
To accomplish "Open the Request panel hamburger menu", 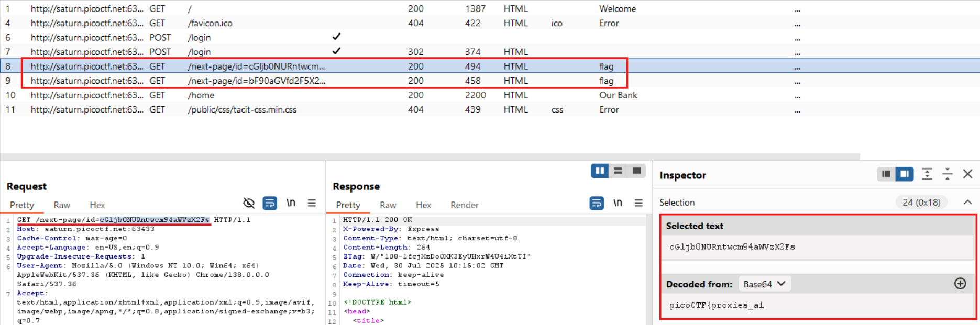I will (312, 203).
